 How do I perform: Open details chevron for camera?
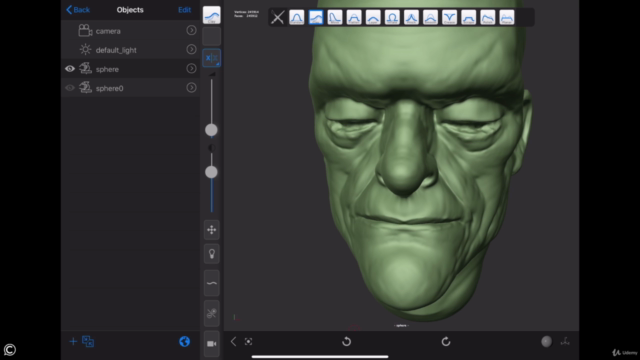[191, 30]
